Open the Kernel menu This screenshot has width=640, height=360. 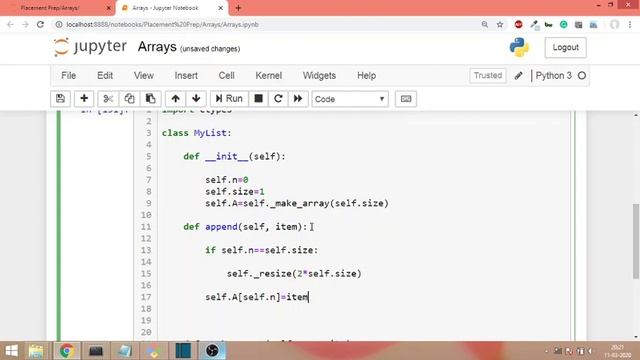[x=269, y=76]
